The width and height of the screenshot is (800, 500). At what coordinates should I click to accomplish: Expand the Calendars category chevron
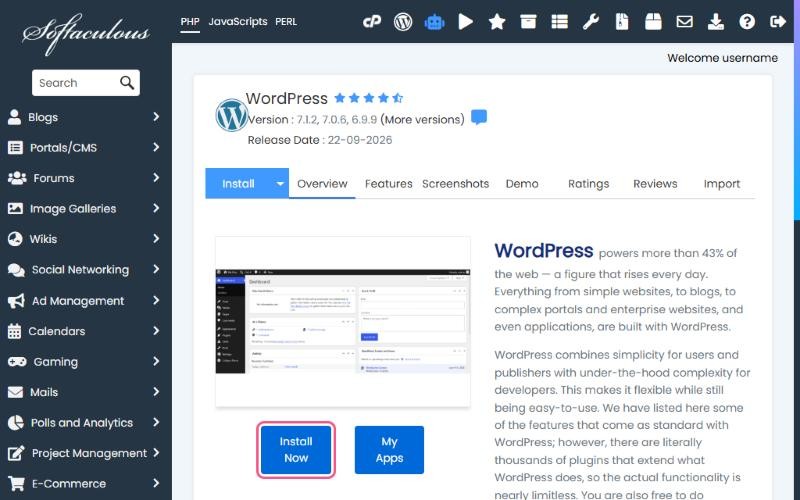(x=156, y=331)
